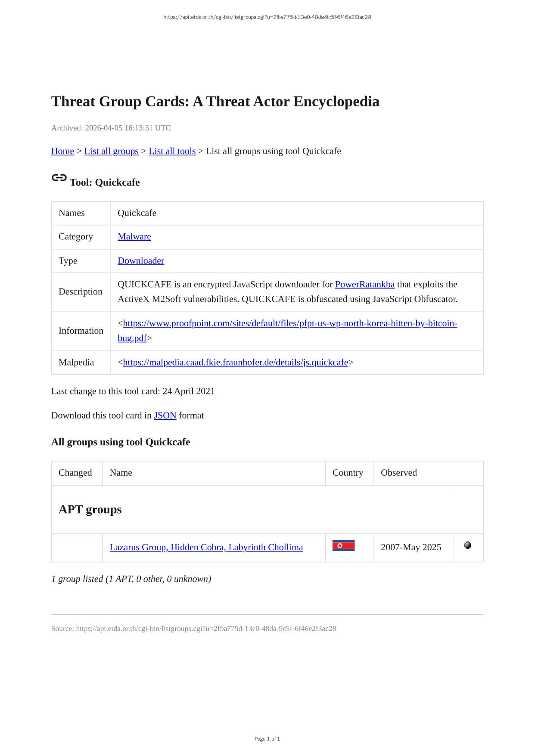Screen dimensions: 535x756
Task: Open the Lazarus Group, Hidden Cobra entry
Action: tap(206, 547)
